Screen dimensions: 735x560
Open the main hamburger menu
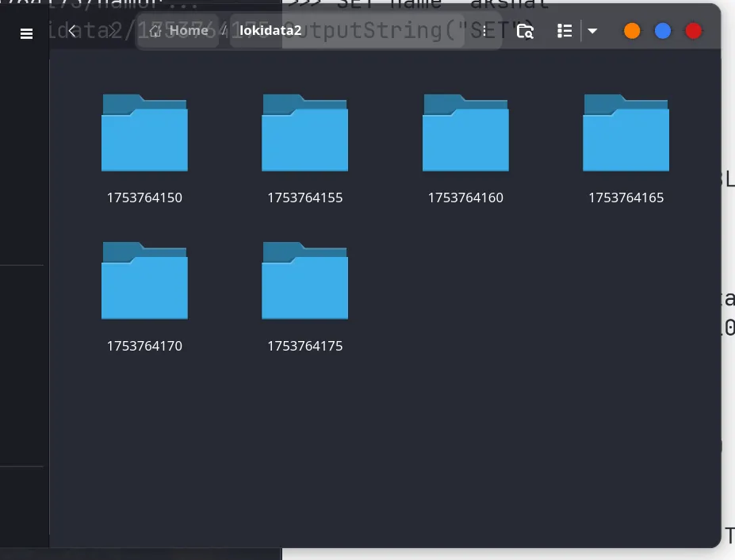(x=26, y=33)
